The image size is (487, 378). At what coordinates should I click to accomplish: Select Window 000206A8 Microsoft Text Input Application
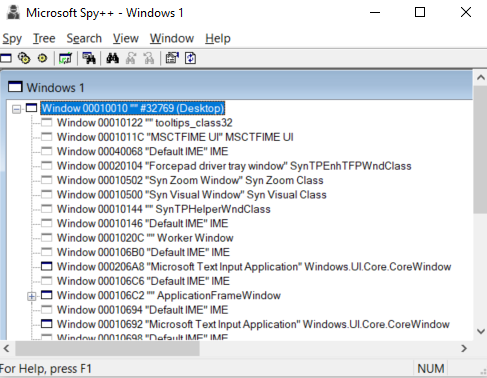point(254,266)
